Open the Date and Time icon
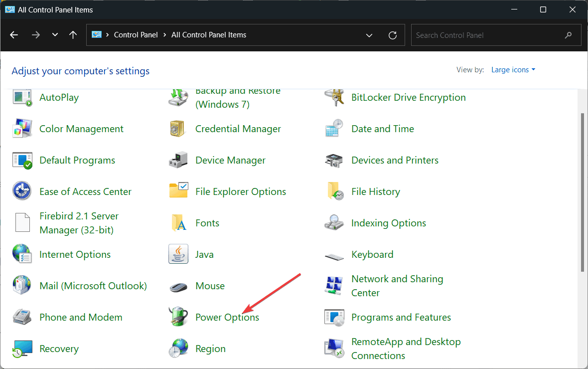Image resolution: width=588 pixels, height=369 pixels. click(334, 128)
